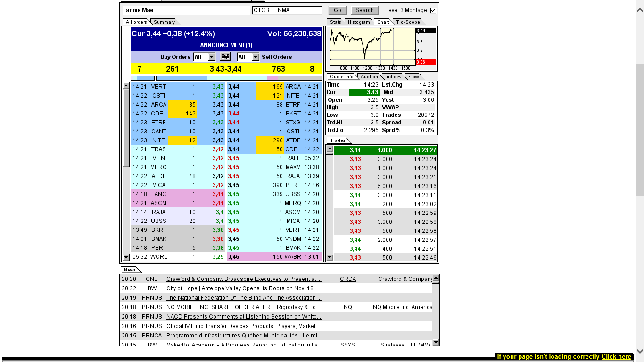Viewport: 644px width, 362px height.
Task: Select the RAFF sell order row
Action: pos(274,158)
